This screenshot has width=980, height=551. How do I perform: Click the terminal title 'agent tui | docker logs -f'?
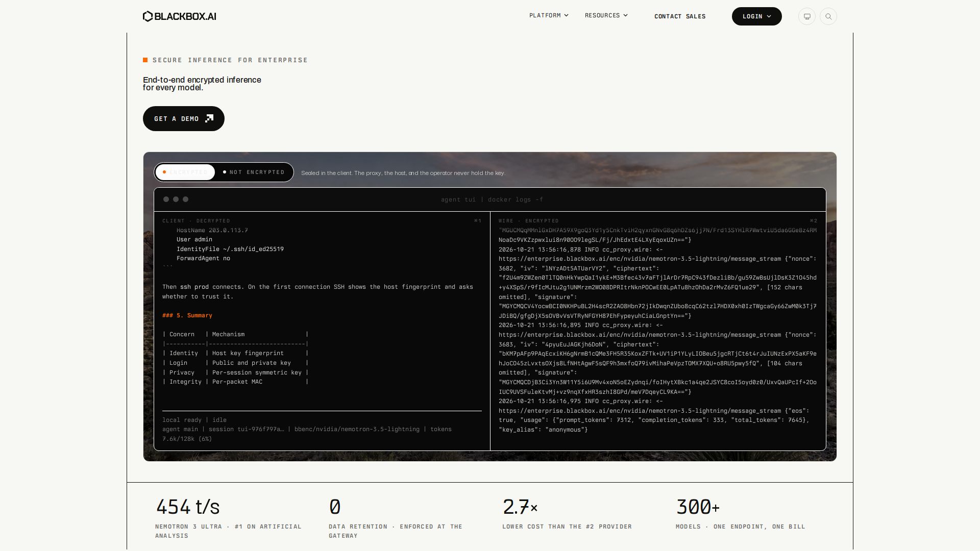coord(492,199)
